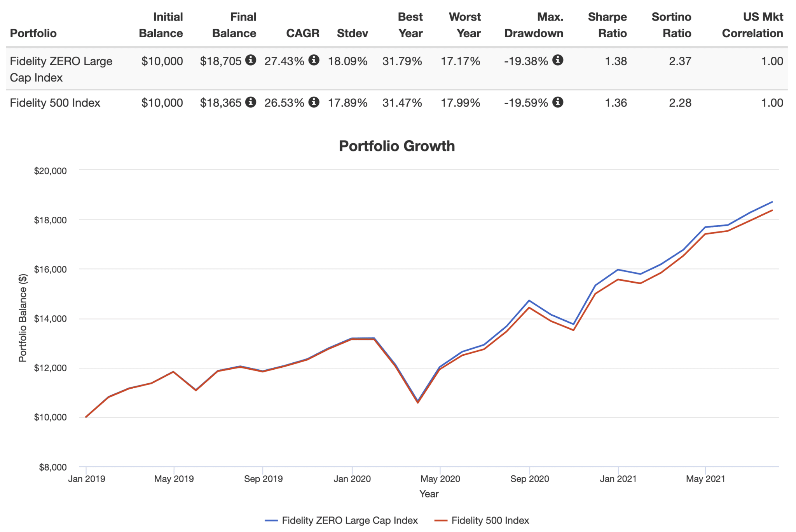Click the 18.09% Stdev value
Screen dimensions: 796x532
pyautogui.click(x=348, y=61)
